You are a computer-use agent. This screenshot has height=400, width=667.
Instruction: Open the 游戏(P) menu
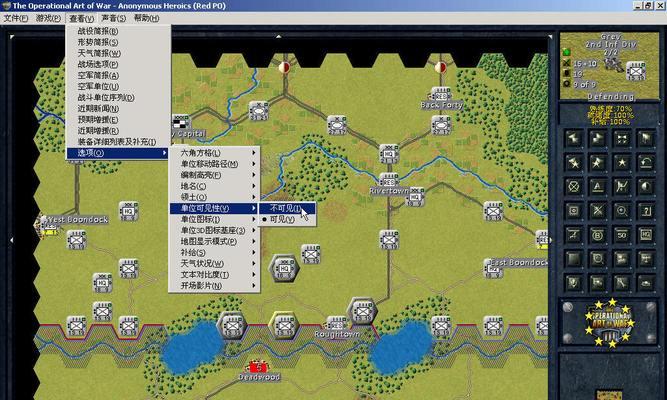click(x=48, y=18)
